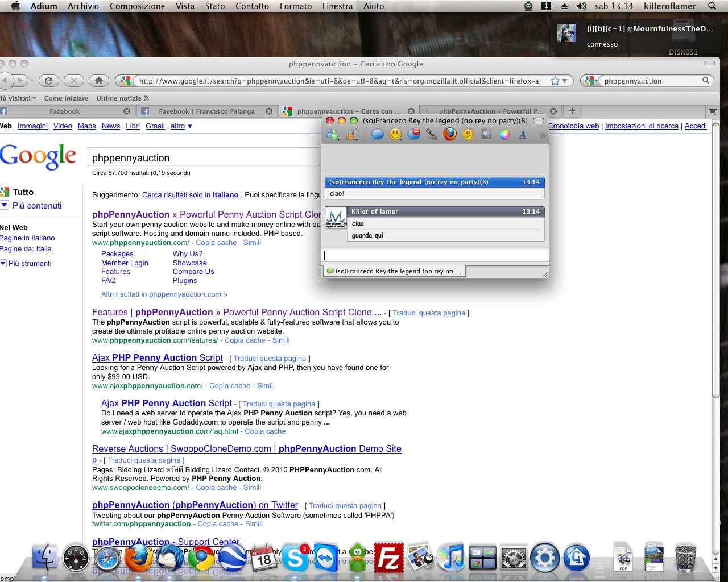Click the padlock encryption icon in chat window
Viewport: 728px width, 582px height.
(352, 135)
